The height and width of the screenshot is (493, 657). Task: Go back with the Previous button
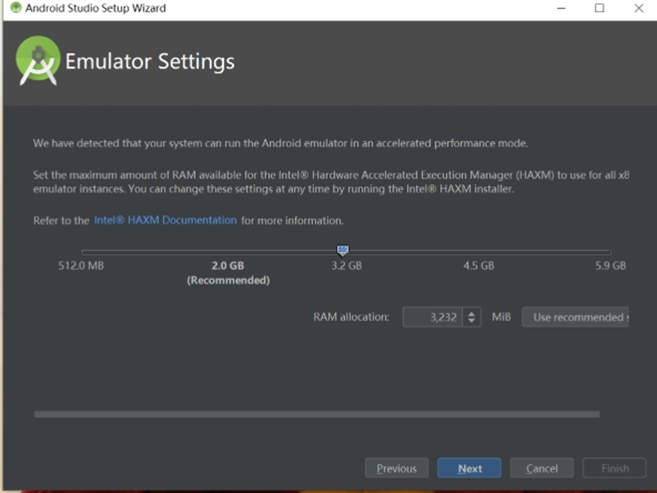tap(396, 468)
